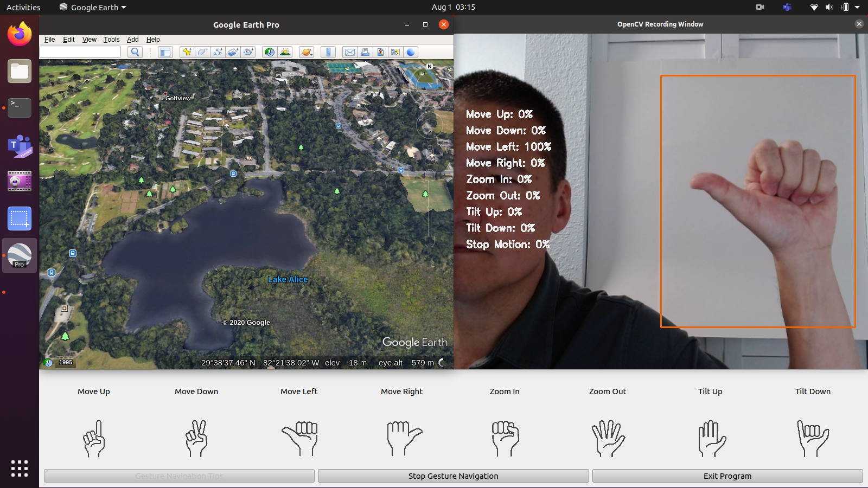The image size is (868, 488).
Task: Click the Move Down peace-sign gesture icon
Action: click(196, 438)
